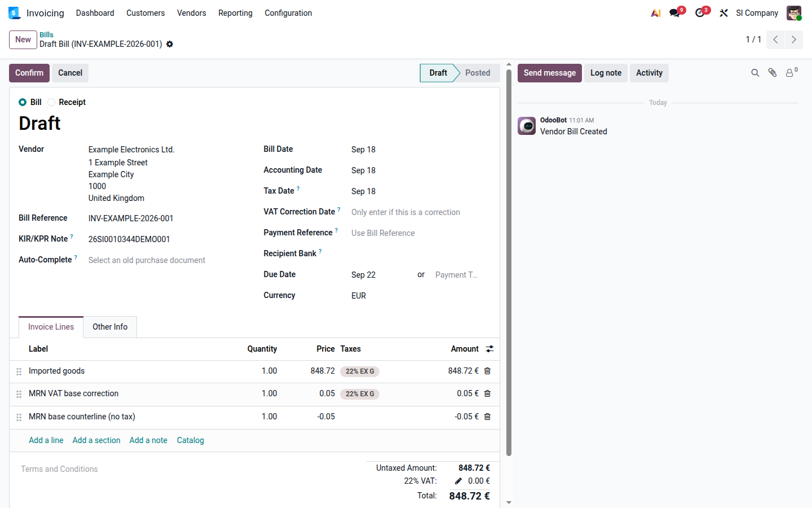Search messages in the chatter

(755, 73)
